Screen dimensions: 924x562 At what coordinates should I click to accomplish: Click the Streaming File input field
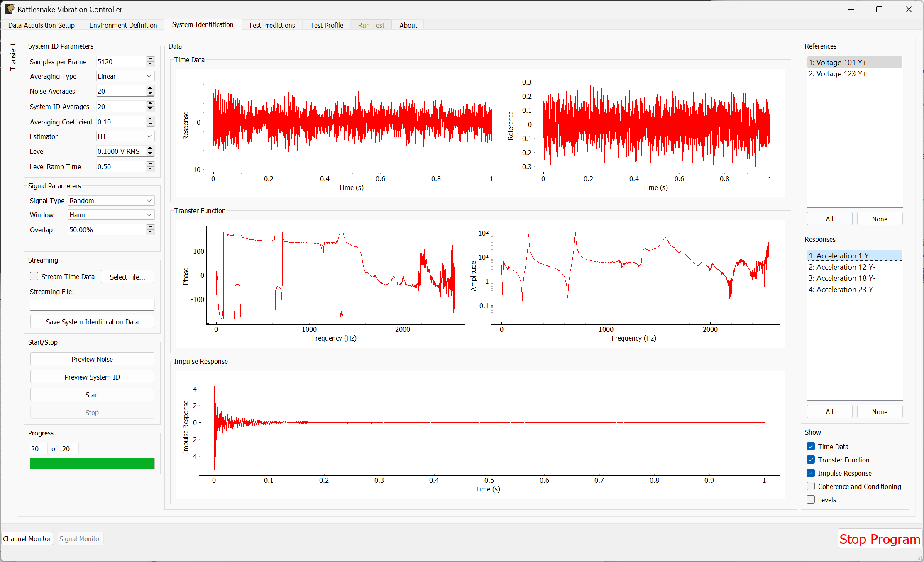coord(92,304)
